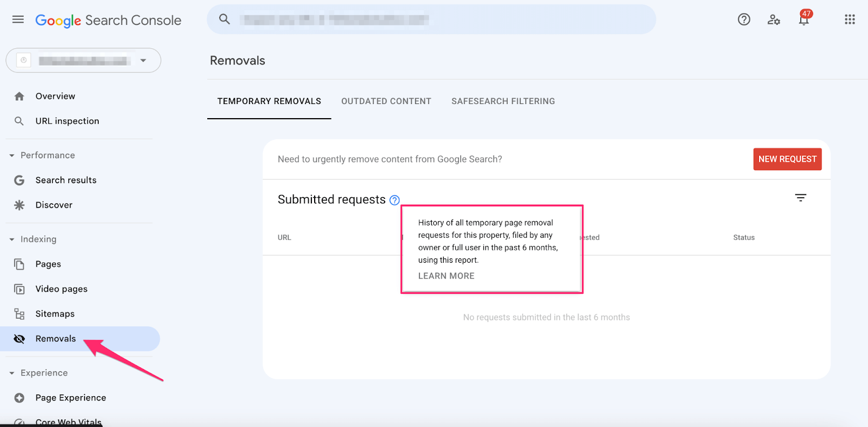
Task: Click Learn More in the tooltip
Action: click(446, 276)
